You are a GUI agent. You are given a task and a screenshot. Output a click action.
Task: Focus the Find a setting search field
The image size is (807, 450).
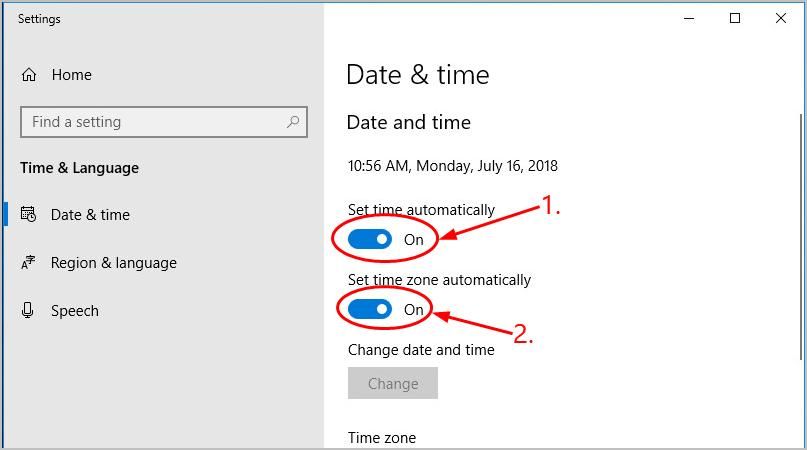tap(150, 122)
